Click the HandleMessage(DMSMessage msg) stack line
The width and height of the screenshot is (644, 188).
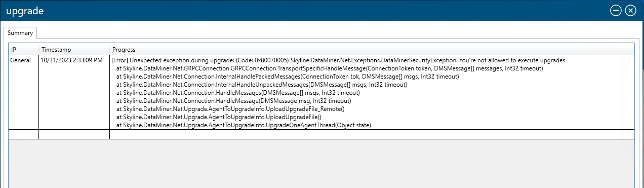[x=234, y=101]
